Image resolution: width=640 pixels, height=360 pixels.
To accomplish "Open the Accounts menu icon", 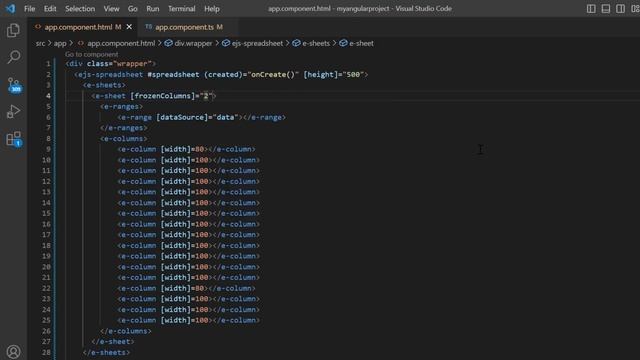I will (13, 351).
